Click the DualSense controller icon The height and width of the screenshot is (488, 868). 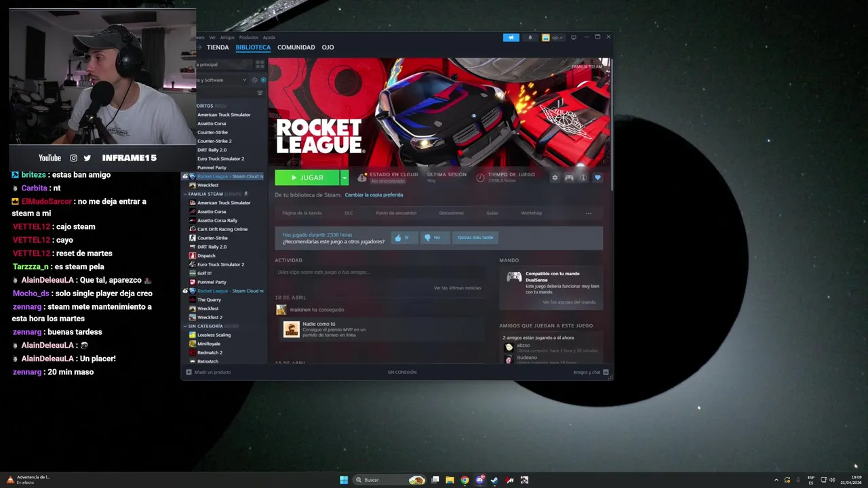point(514,277)
